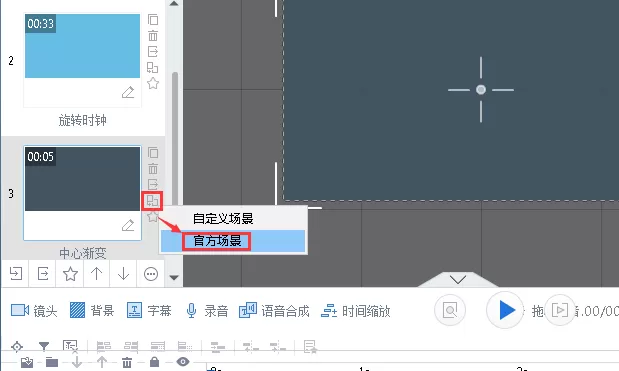Play the animation with blue play button
The image size is (619, 371).
505,310
